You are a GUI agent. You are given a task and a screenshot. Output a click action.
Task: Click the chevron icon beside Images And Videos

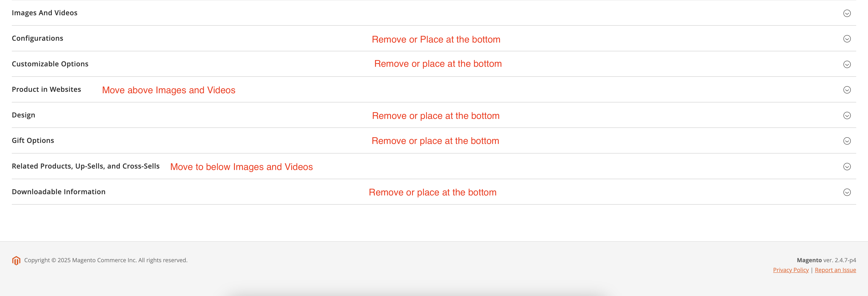[847, 13]
